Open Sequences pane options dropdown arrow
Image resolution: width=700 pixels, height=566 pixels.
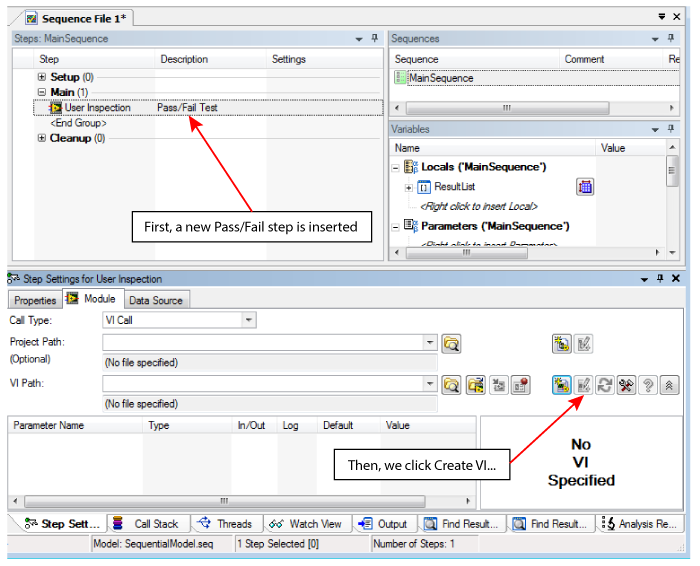pyautogui.click(x=655, y=39)
